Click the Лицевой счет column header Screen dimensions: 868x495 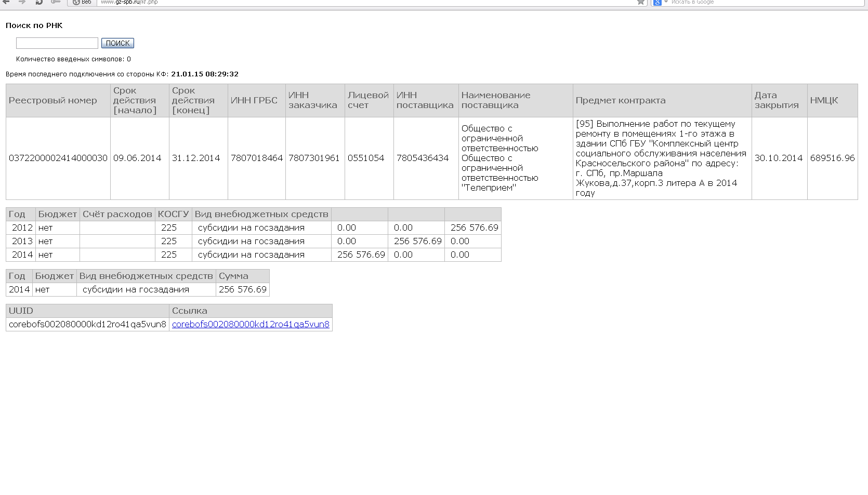tap(368, 100)
